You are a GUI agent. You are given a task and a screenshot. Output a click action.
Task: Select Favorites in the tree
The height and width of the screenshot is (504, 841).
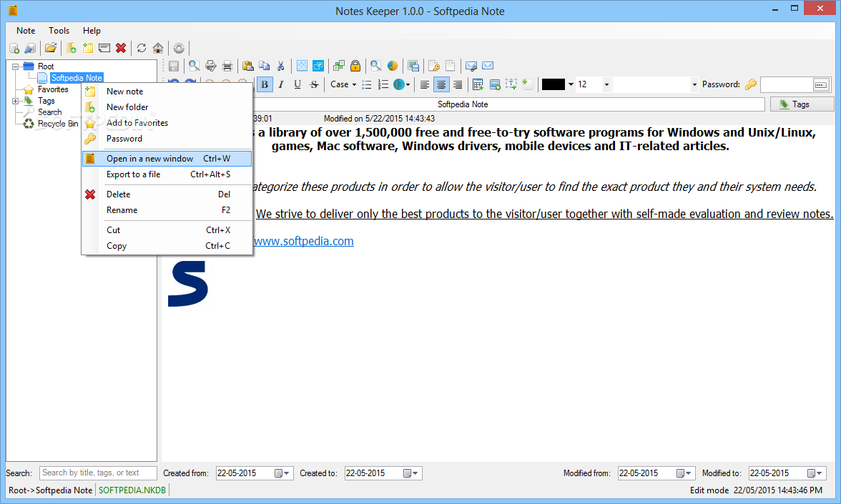tap(53, 89)
